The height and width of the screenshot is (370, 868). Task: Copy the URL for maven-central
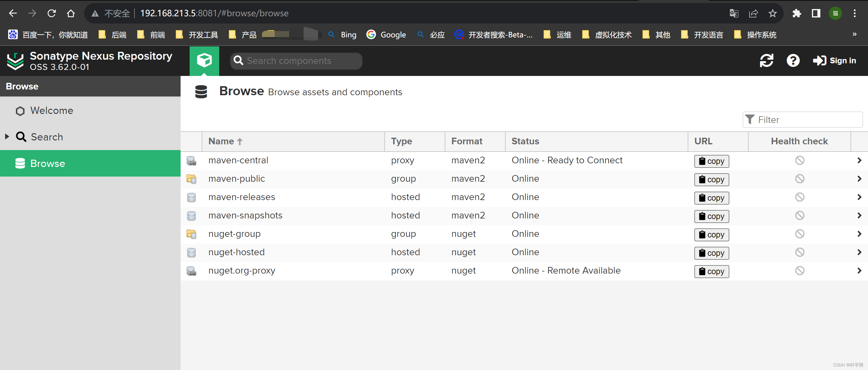[712, 161]
